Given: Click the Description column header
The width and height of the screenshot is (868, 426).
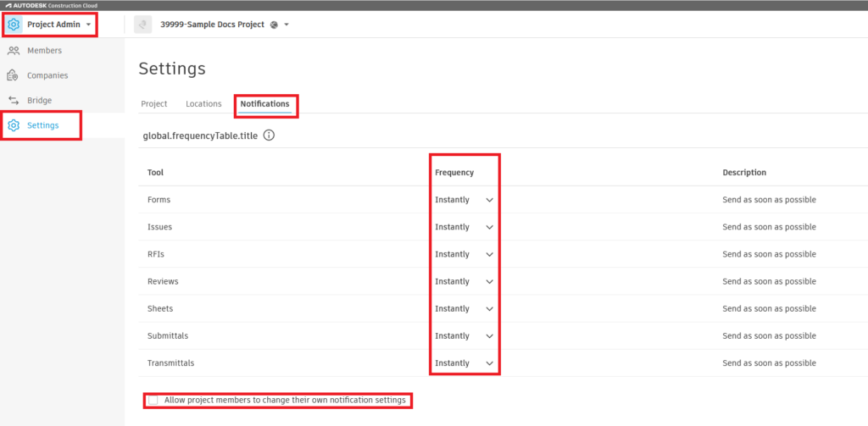Looking at the screenshot, I should [x=744, y=172].
